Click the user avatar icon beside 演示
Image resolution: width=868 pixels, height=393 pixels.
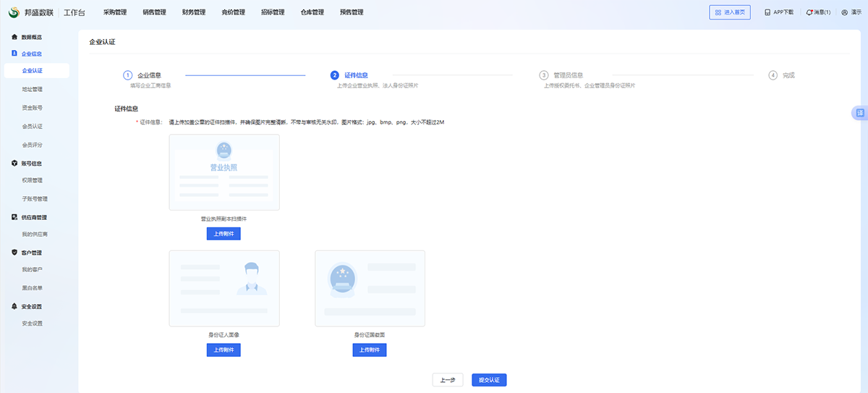coord(845,12)
